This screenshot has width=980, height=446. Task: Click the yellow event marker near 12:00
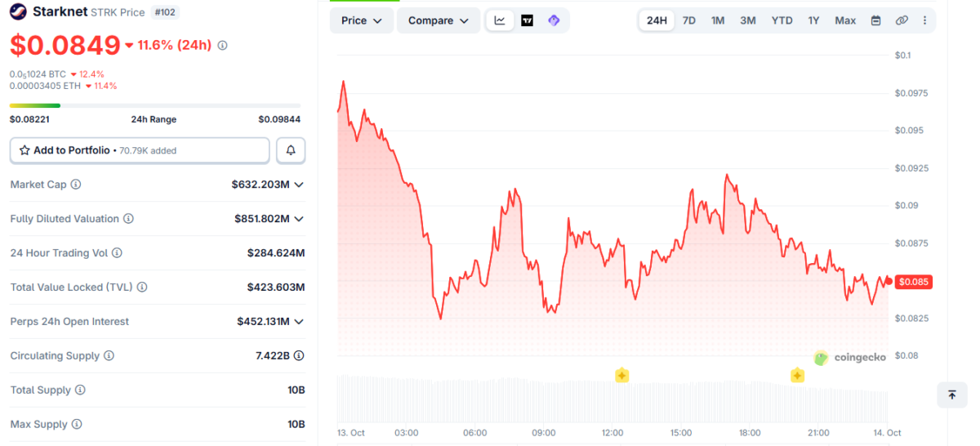coord(622,376)
